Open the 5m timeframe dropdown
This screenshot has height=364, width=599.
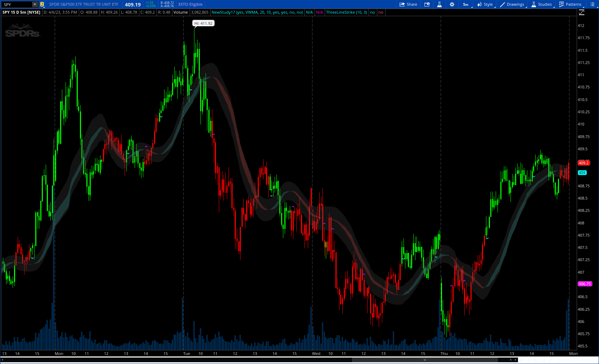coord(466,4)
